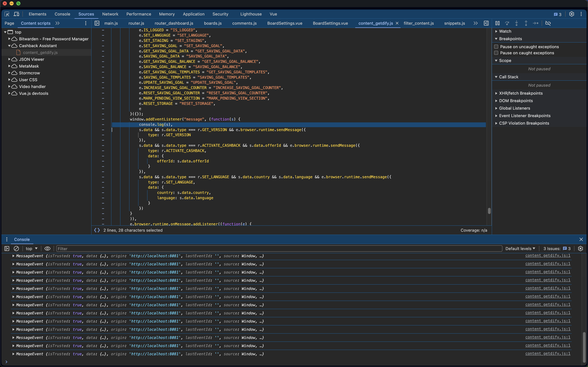588x367 pixels.
Task: Switch to the Network panel tab
Action: point(110,14)
